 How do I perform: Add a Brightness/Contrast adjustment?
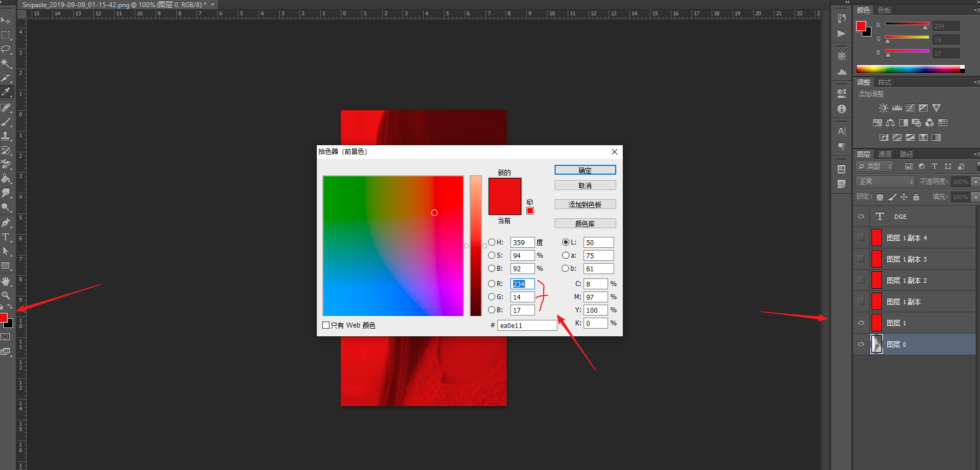(x=883, y=108)
